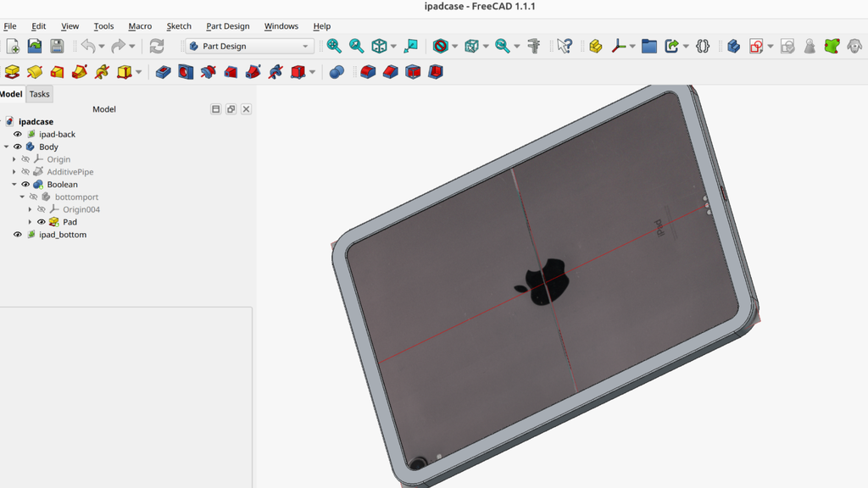
Task: Click the Make link icon
Action: pos(672,46)
